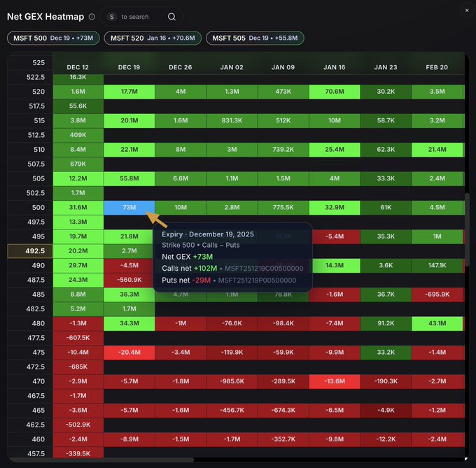
Task: Click the 831.3K cell at strike 515
Action: coord(232,120)
